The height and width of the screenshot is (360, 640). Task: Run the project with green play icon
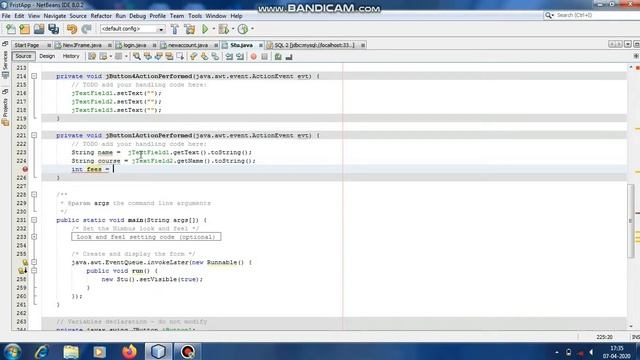pyautogui.click(x=205, y=29)
